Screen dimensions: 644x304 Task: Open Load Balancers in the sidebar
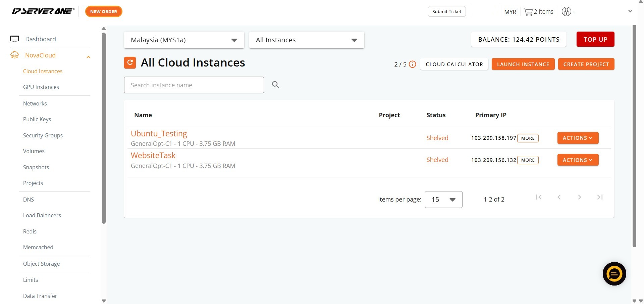(x=42, y=215)
